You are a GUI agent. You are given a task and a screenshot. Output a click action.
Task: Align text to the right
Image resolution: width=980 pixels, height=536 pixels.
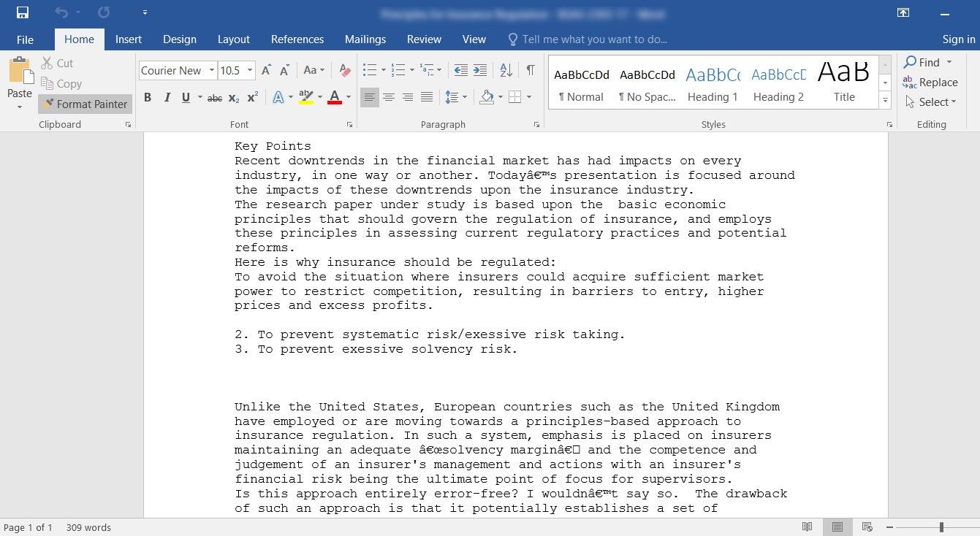408,97
